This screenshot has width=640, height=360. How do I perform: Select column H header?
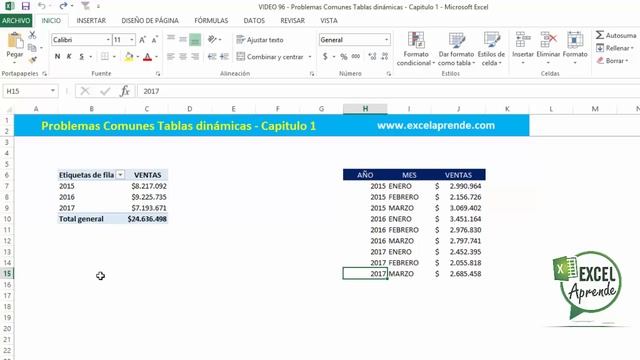click(365, 109)
